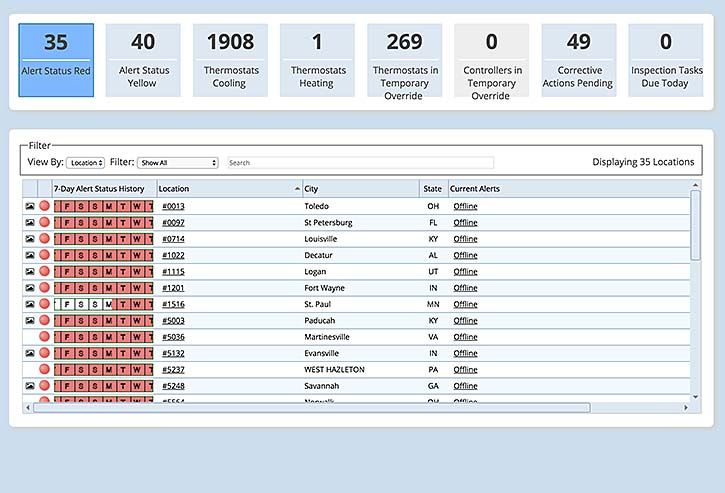Click the image icon in the Evansville row
The image size is (725, 493).
(x=30, y=353)
